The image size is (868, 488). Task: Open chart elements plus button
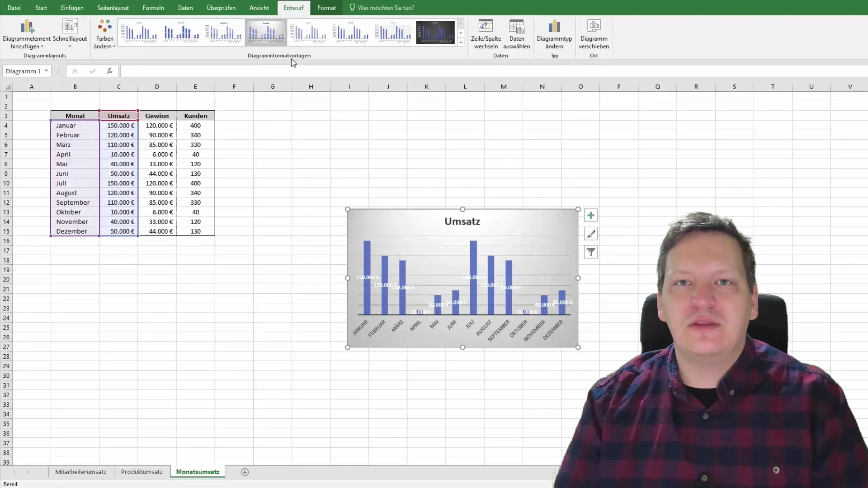[590, 216]
